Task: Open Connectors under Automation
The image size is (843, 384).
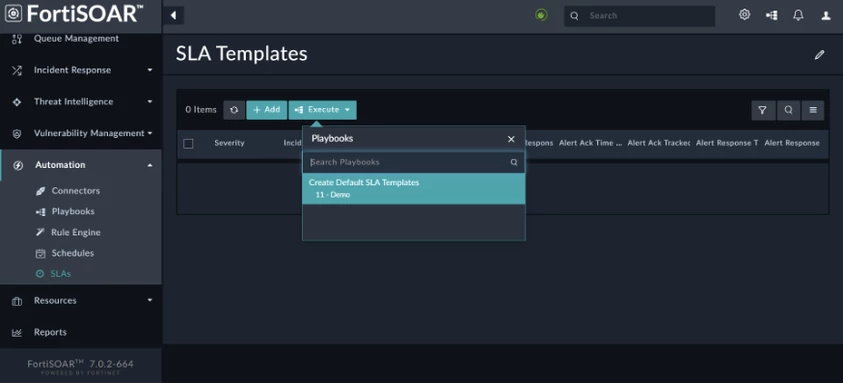Action: point(76,191)
